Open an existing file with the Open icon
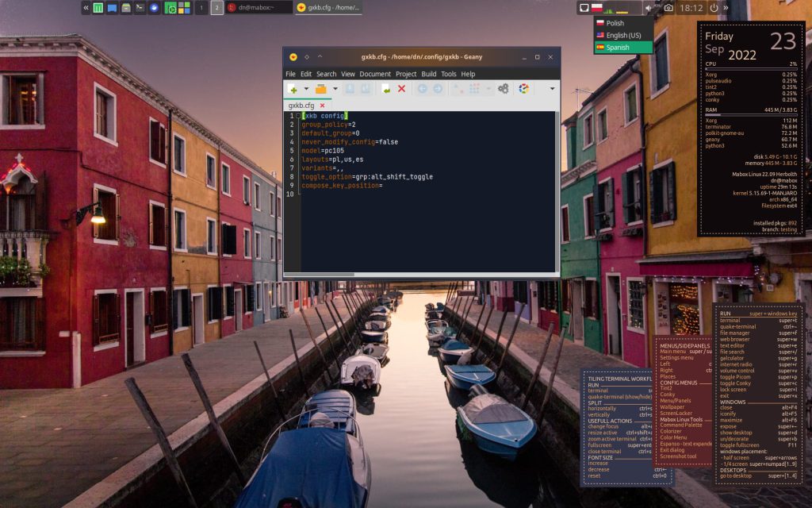 click(x=320, y=89)
